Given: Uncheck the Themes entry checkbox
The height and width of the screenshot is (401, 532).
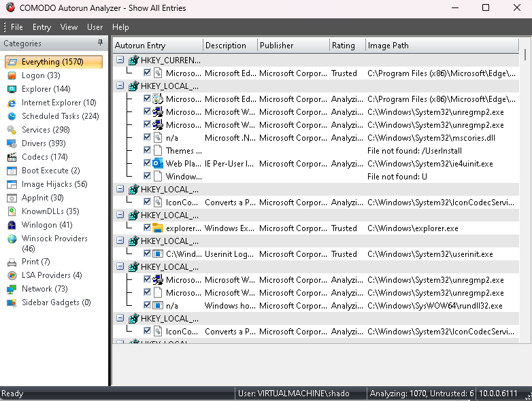Looking at the screenshot, I should (x=148, y=151).
